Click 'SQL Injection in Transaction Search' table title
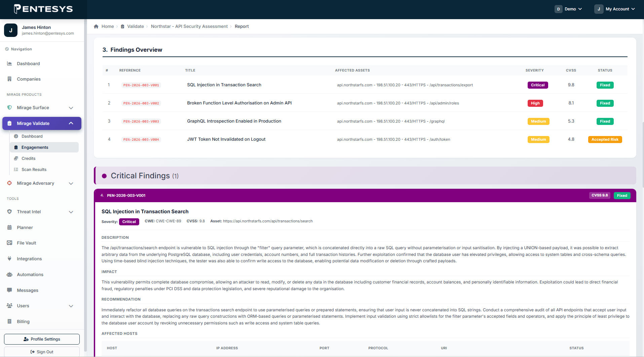 coord(224,85)
